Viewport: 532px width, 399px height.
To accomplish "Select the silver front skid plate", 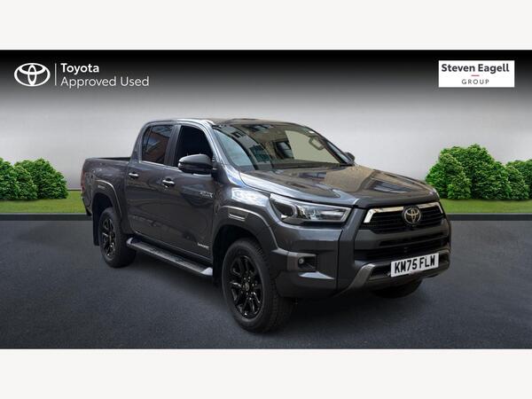I will click(x=363, y=276).
